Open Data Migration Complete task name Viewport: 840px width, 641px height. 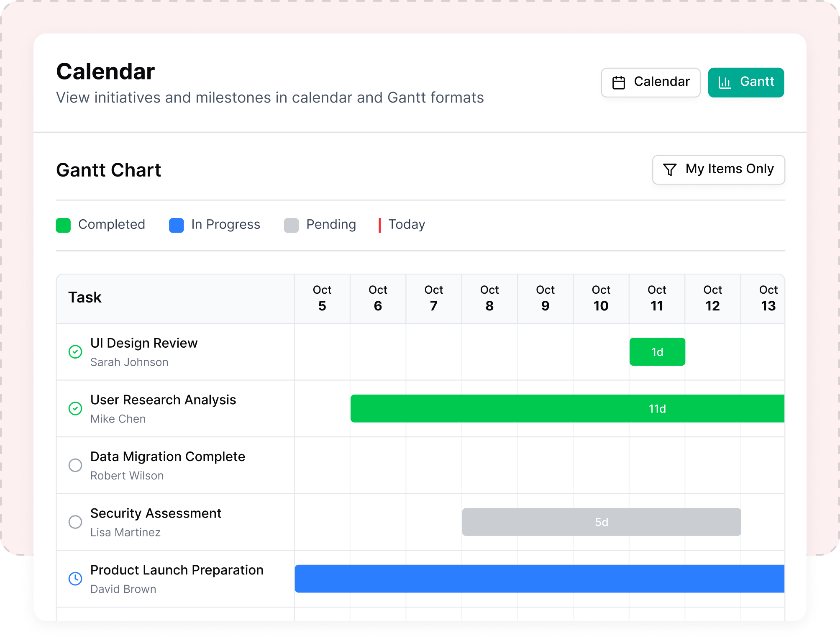pyautogui.click(x=167, y=456)
